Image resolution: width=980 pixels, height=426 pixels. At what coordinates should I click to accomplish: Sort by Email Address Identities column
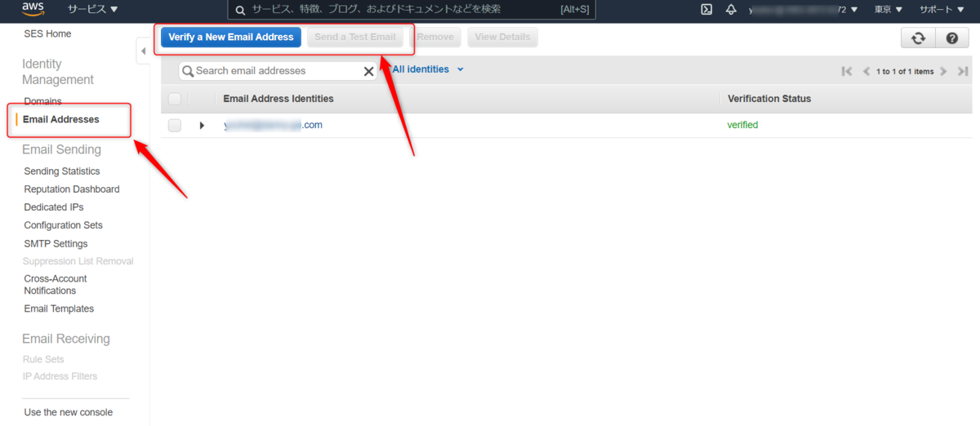(x=278, y=99)
